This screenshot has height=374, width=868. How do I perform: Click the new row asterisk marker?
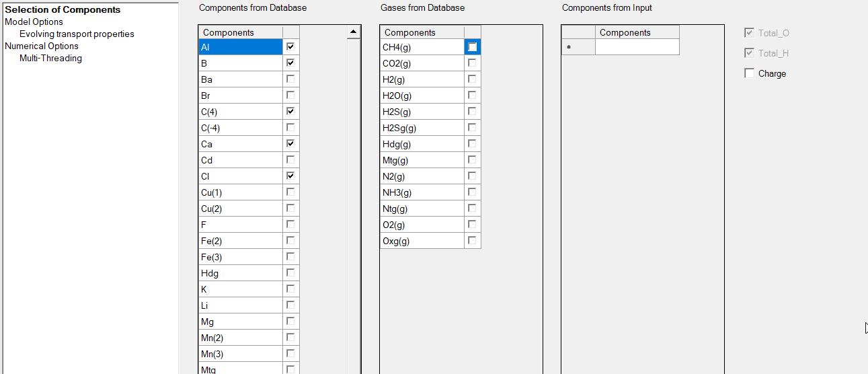pyautogui.click(x=569, y=47)
